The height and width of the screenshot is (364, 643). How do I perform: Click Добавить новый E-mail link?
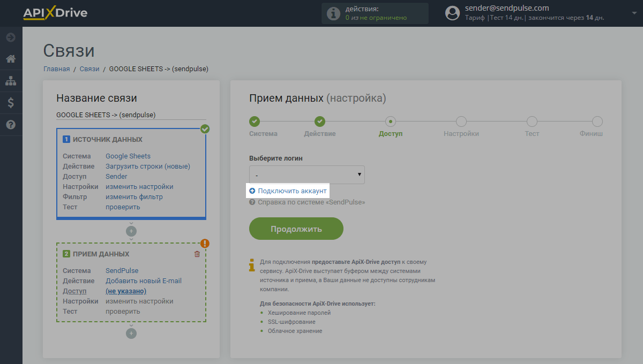[x=144, y=281]
